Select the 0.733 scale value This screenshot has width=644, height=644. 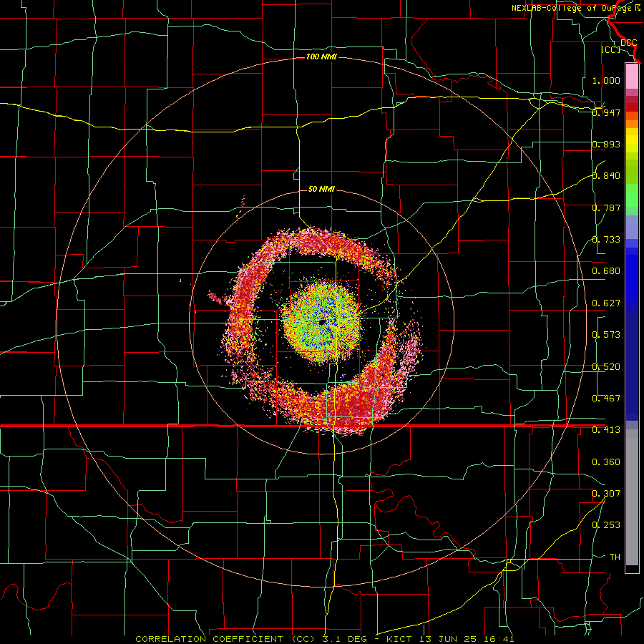[606, 240]
